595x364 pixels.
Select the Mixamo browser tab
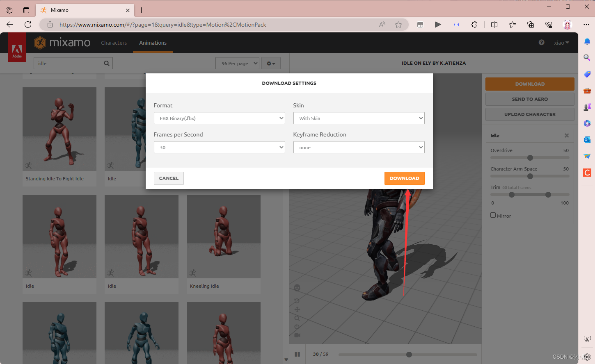[x=85, y=10]
